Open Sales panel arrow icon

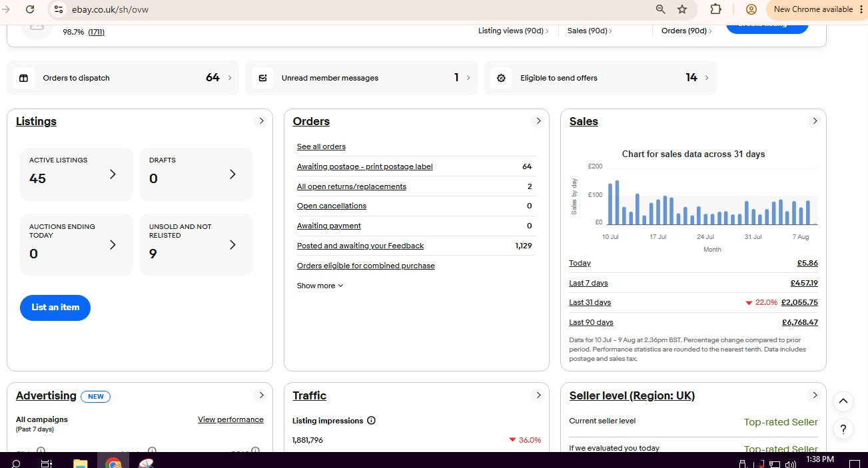click(x=814, y=121)
